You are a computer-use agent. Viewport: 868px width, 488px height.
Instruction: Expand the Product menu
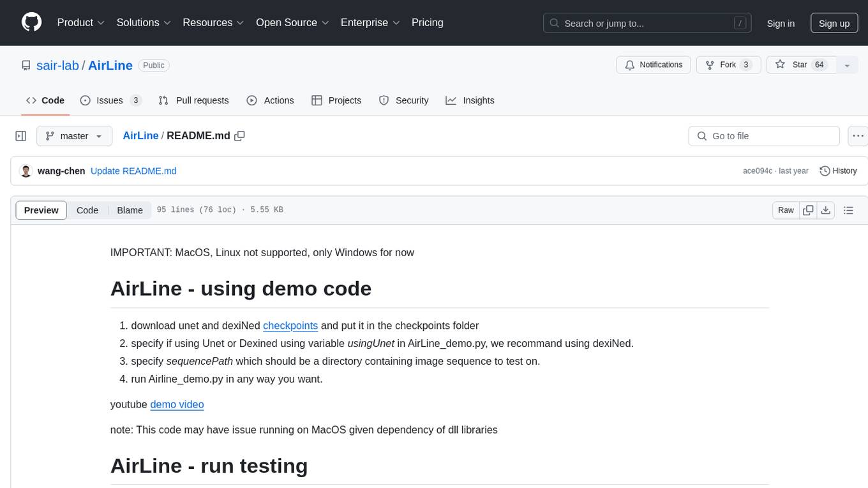click(81, 22)
